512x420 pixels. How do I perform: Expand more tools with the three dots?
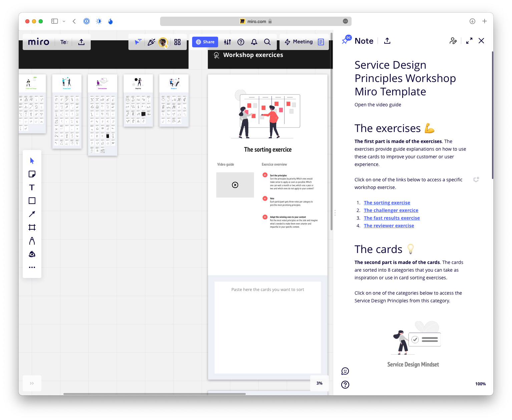point(32,267)
